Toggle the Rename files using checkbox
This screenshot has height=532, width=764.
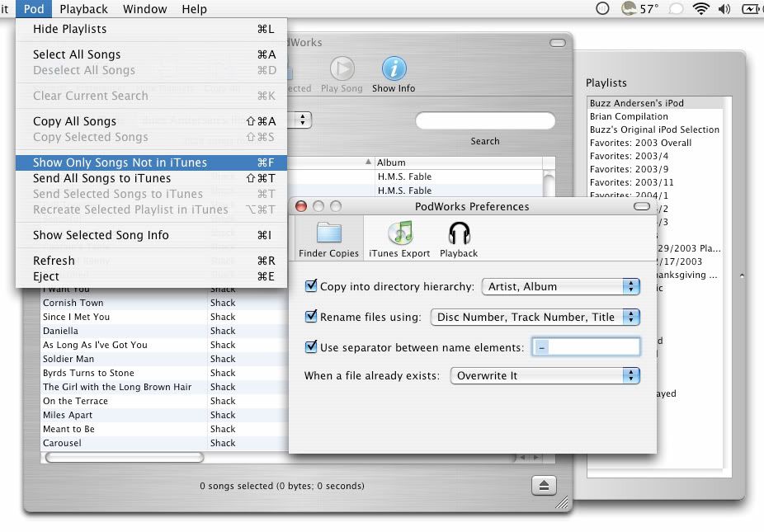tap(310, 316)
